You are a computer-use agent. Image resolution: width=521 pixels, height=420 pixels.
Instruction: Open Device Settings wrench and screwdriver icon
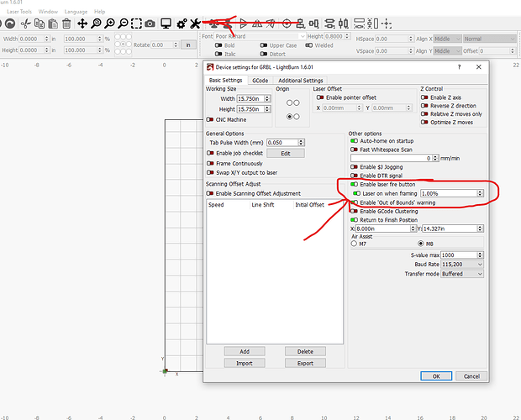pos(195,24)
